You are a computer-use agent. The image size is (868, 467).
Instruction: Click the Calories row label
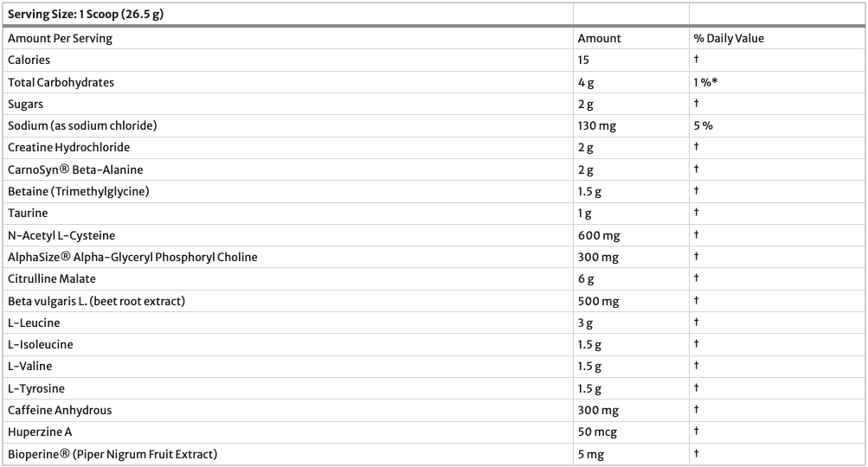29,60
